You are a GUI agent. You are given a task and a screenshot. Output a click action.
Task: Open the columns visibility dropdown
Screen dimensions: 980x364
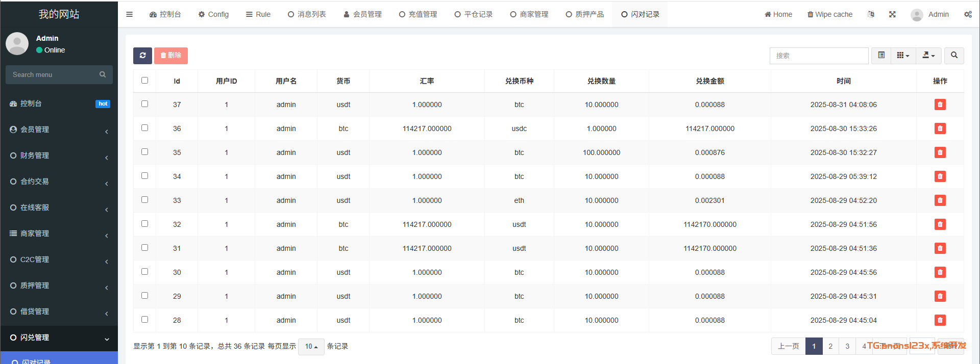click(903, 56)
